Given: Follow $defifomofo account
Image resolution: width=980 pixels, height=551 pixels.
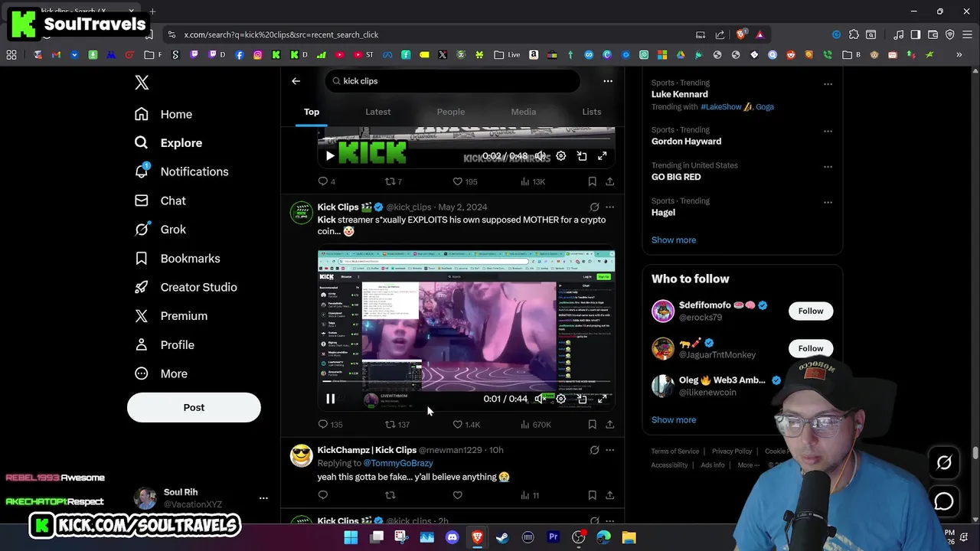Looking at the screenshot, I should (811, 311).
